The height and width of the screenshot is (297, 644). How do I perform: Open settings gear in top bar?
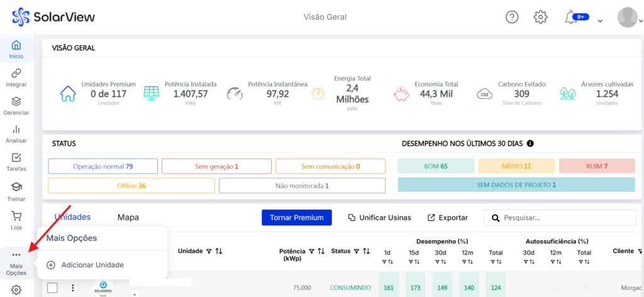coord(540,17)
